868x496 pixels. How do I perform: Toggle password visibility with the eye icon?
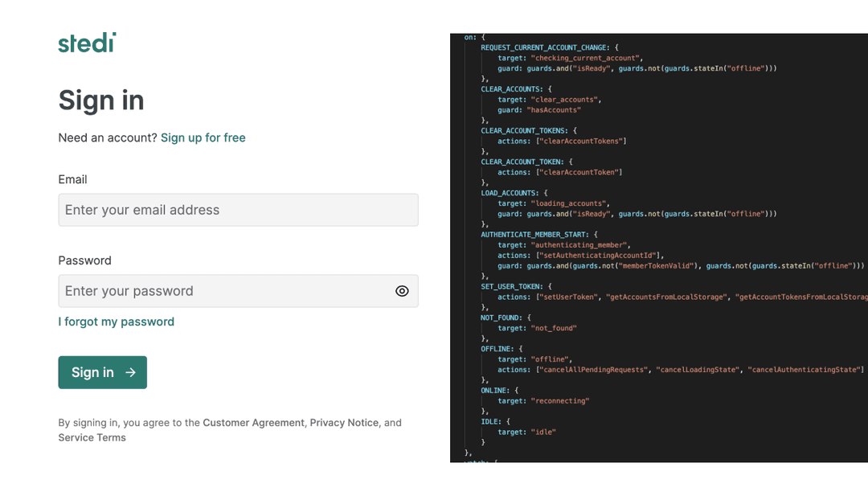[x=402, y=291]
